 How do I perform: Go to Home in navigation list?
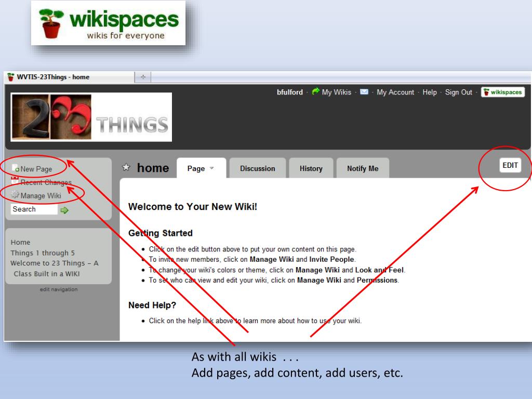tap(20, 242)
